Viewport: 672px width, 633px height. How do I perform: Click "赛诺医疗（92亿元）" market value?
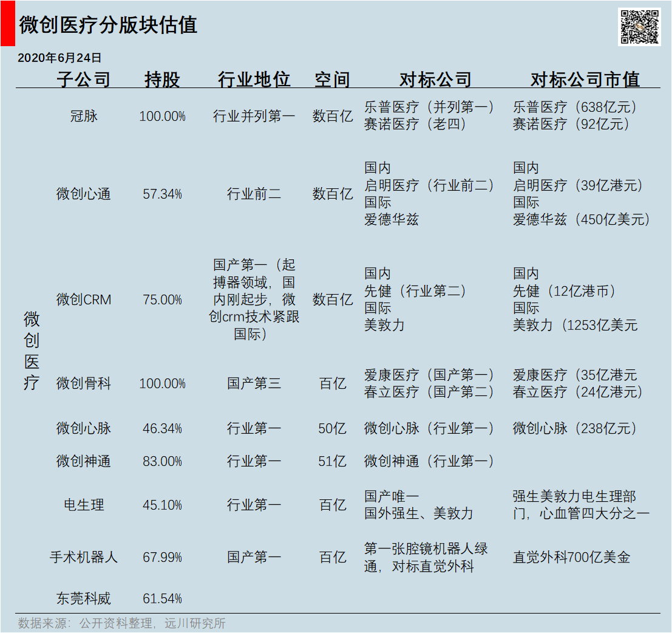pos(571,125)
